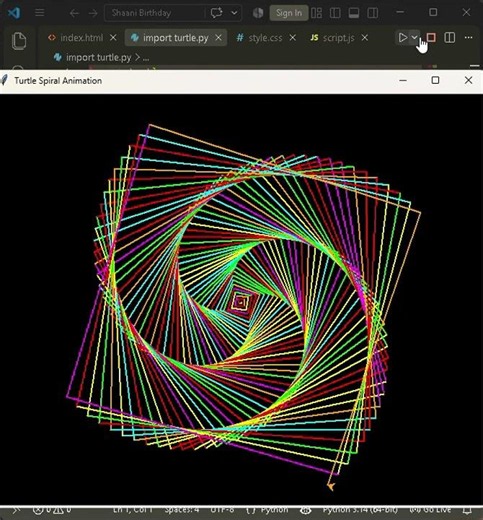The height and width of the screenshot is (520, 483).
Task: Toggle the secondary side bar
Action: point(372,13)
